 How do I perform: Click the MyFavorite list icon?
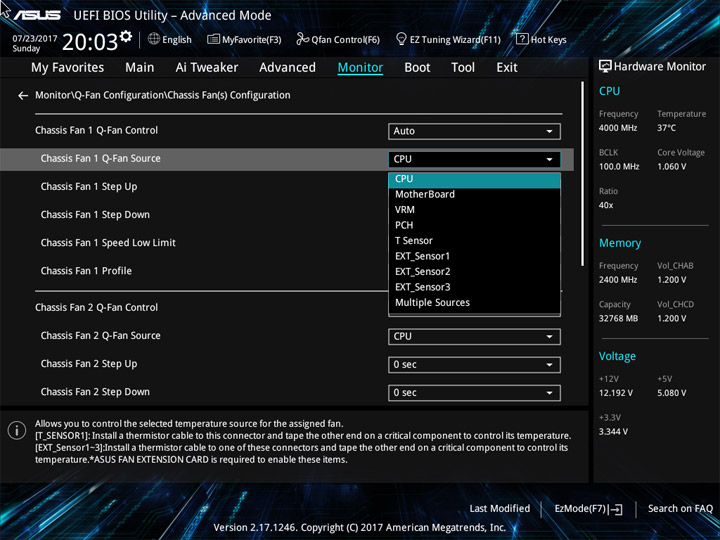tap(213, 39)
